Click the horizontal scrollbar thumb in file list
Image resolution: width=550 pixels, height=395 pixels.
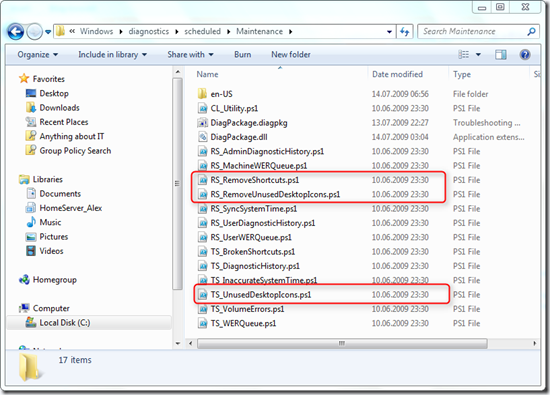[x=342, y=343]
